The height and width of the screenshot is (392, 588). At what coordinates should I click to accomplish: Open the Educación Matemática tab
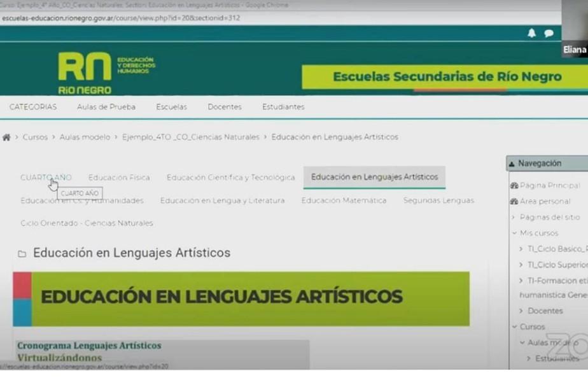(344, 200)
